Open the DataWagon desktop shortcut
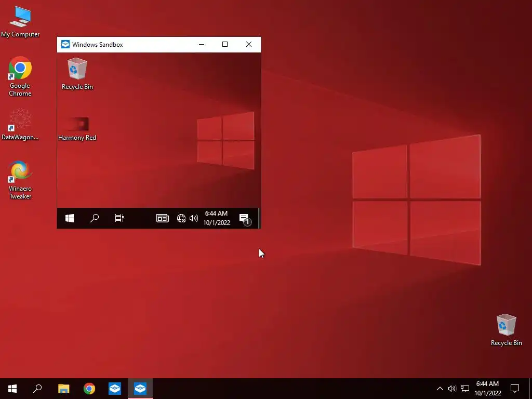 click(20, 125)
